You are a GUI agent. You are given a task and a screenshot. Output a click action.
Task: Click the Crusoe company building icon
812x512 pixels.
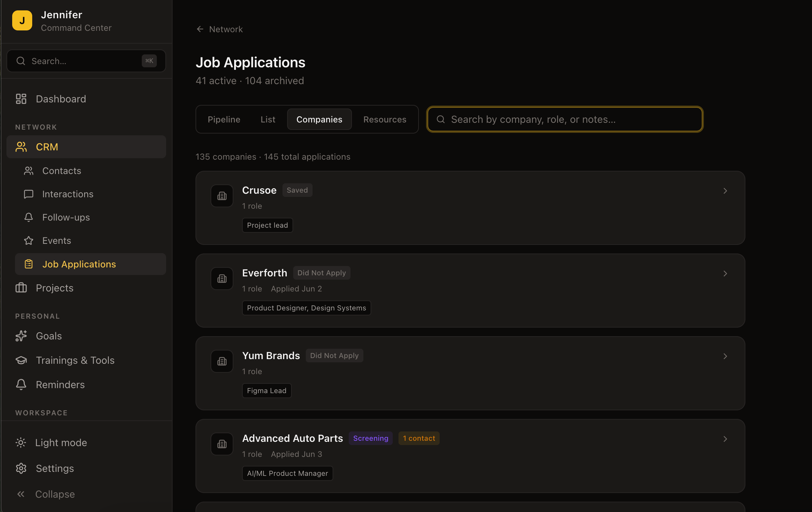222,196
